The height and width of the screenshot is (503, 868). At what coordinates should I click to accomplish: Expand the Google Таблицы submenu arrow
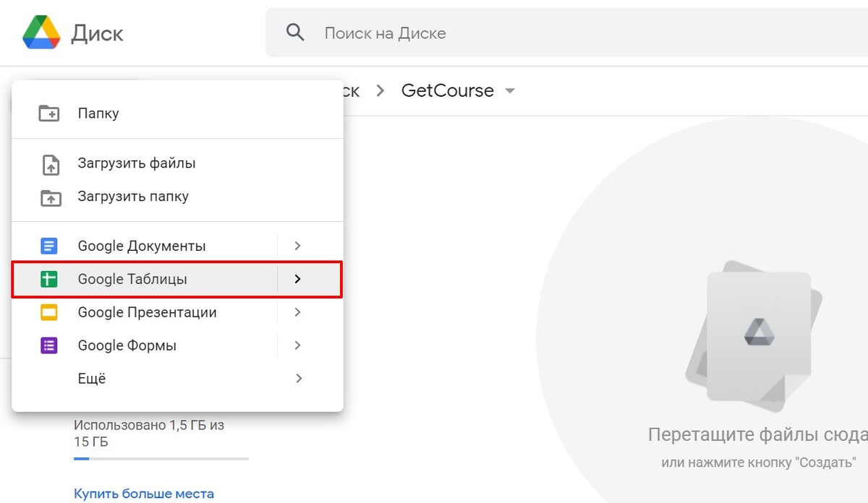tap(297, 279)
